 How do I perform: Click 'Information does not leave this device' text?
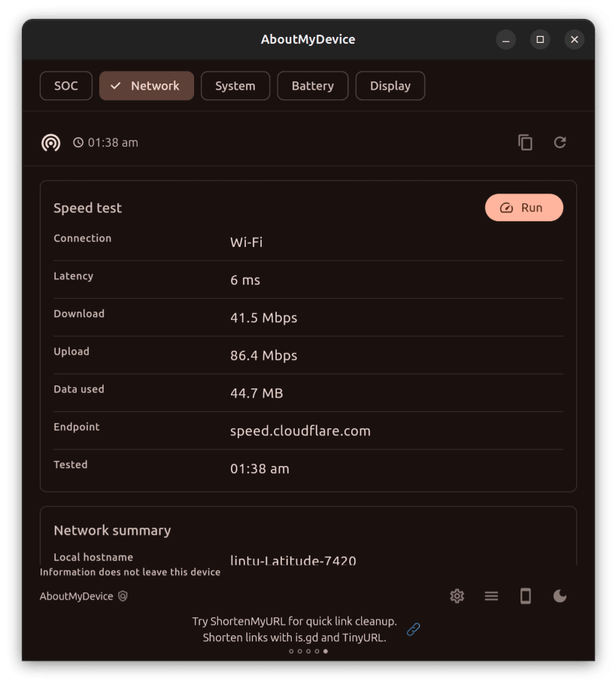click(130, 572)
